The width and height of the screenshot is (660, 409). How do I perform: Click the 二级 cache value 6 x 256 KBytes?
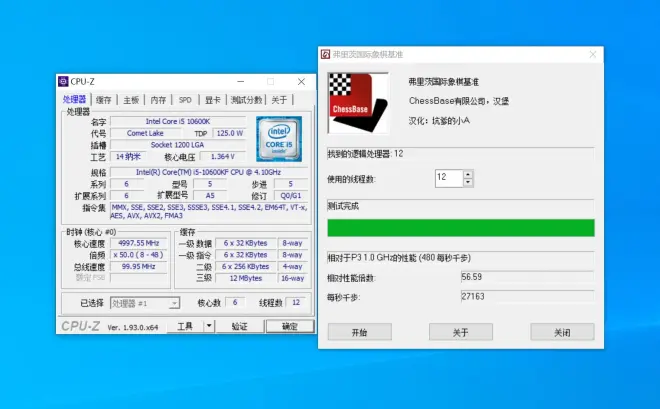(246, 266)
